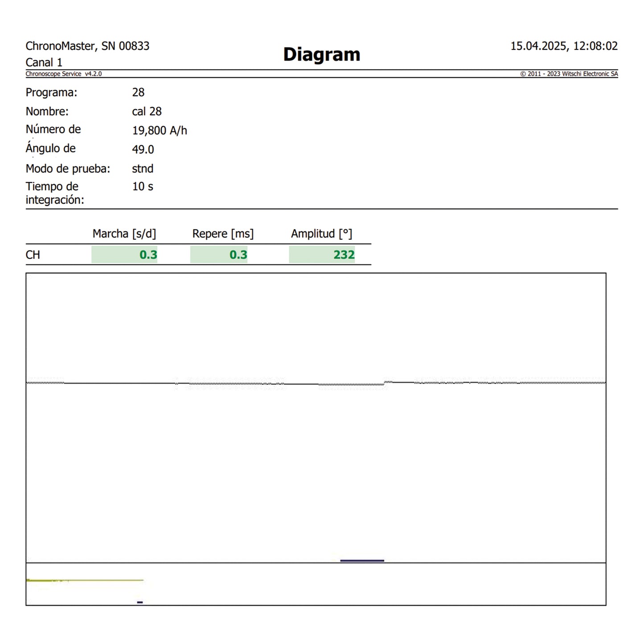Click the Repere [ms] column header
This screenshot has height=644, width=644.
click(223, 234)
